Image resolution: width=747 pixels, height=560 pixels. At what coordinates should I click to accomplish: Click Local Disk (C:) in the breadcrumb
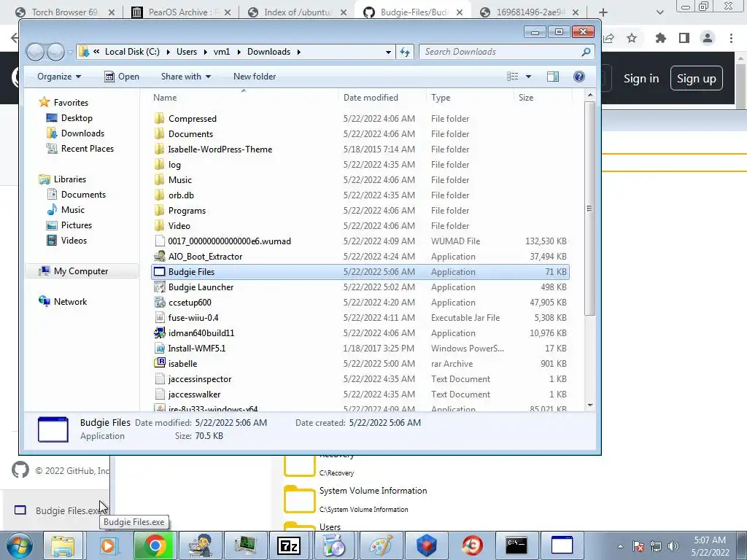click(x=132, y=52)
